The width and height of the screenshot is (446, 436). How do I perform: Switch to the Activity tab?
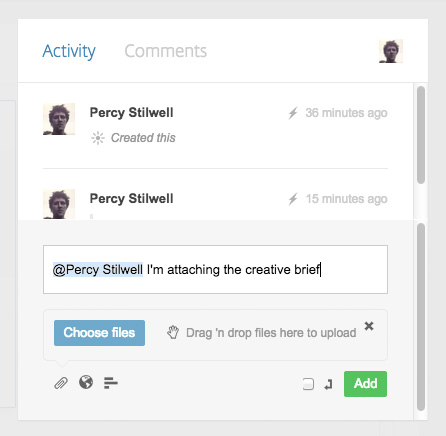69,51
